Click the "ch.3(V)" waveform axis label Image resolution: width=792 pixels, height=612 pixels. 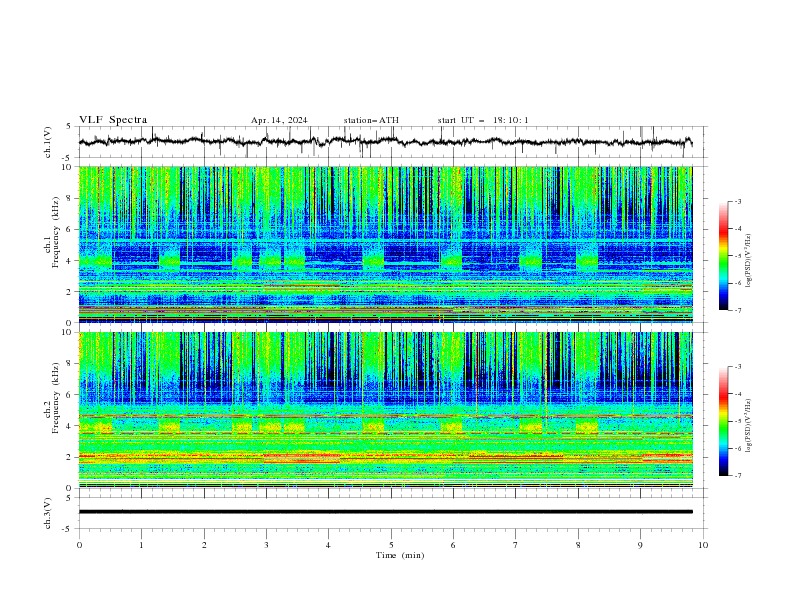click(48, 513)
